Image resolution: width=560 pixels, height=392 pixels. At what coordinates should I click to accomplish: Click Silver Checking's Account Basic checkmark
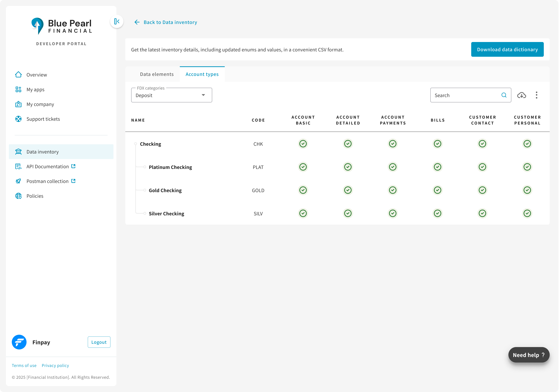click(303, 213)
